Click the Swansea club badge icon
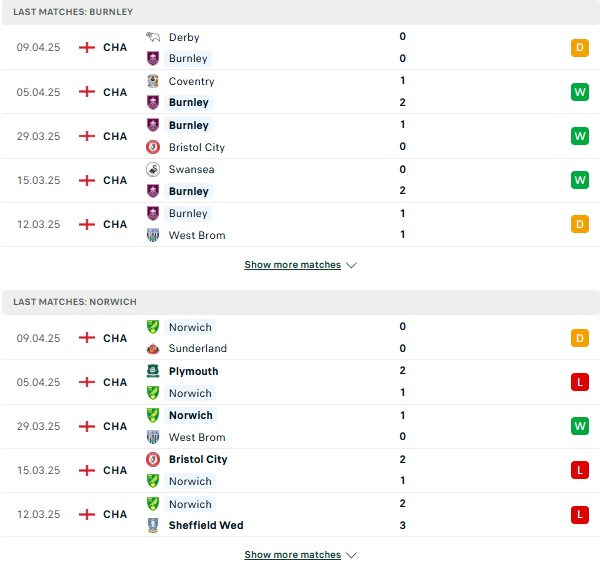 pyautogui.click(x=153, y=169)
